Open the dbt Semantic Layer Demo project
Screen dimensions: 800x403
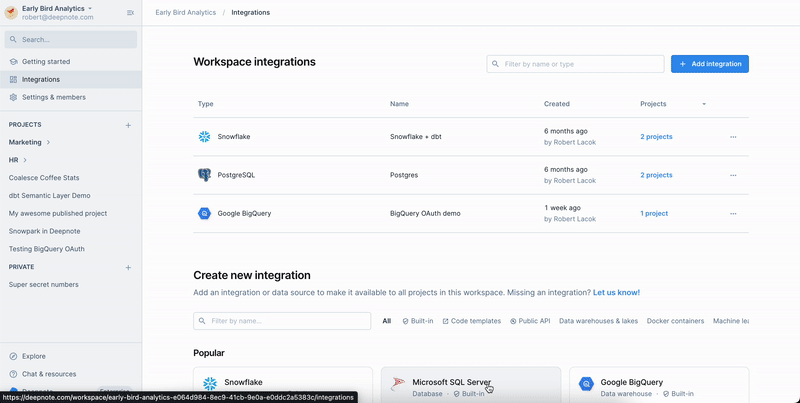click(x=49, y=196)
